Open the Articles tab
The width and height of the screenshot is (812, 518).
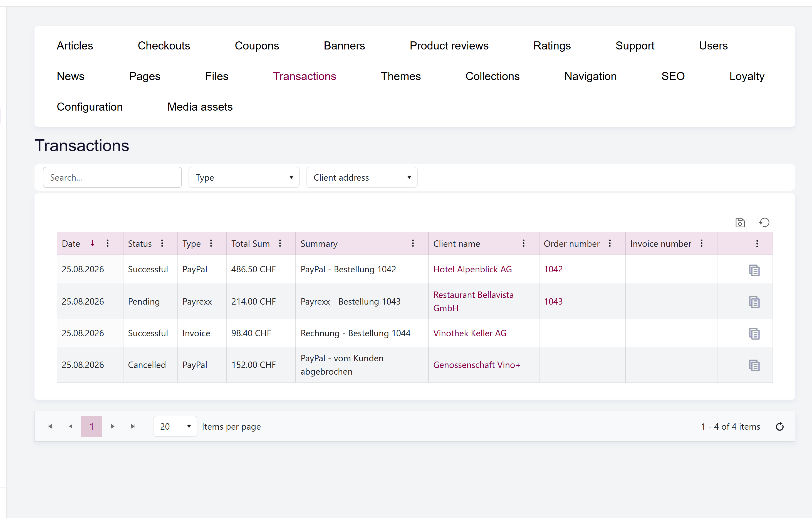75,46
